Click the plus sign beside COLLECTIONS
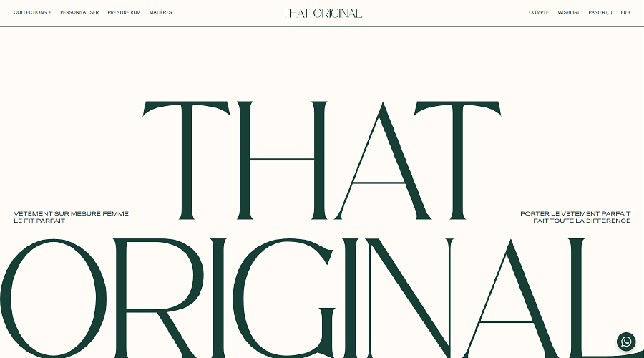The image size is (644, 358). point(49,12)
